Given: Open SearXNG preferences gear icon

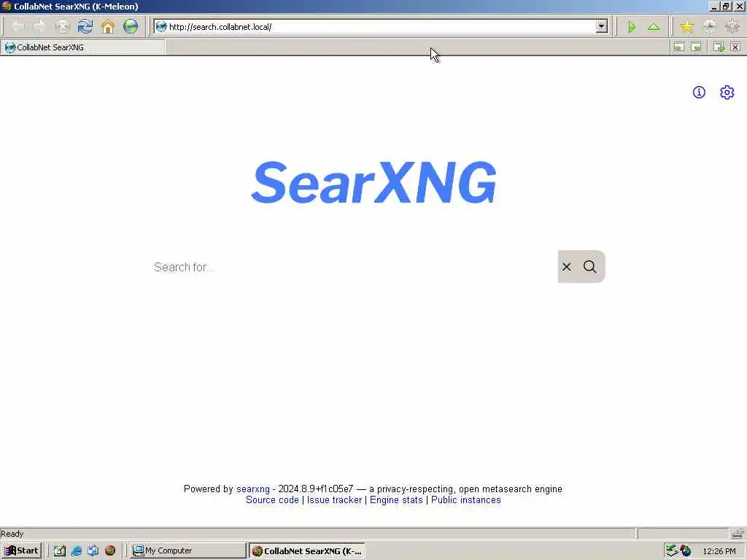Looking at the screenshot, I should [727, 93].
